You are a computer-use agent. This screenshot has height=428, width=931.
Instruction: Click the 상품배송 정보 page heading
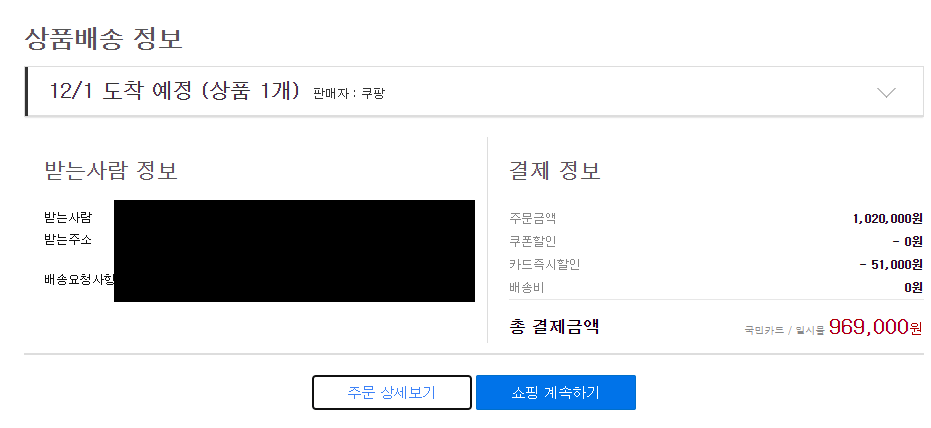tap(103, 39)
